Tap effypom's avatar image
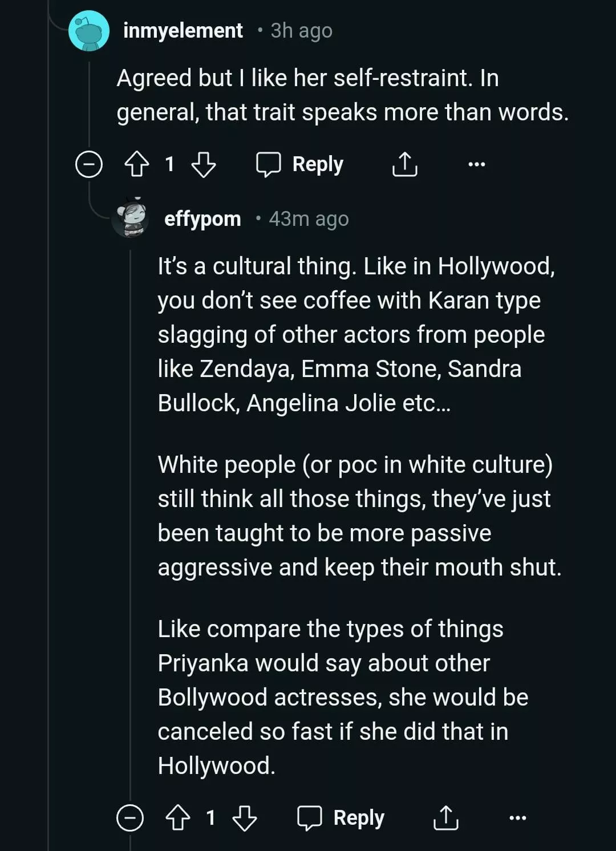This screenshot has height=851, width=616. [x=131, y=217]
